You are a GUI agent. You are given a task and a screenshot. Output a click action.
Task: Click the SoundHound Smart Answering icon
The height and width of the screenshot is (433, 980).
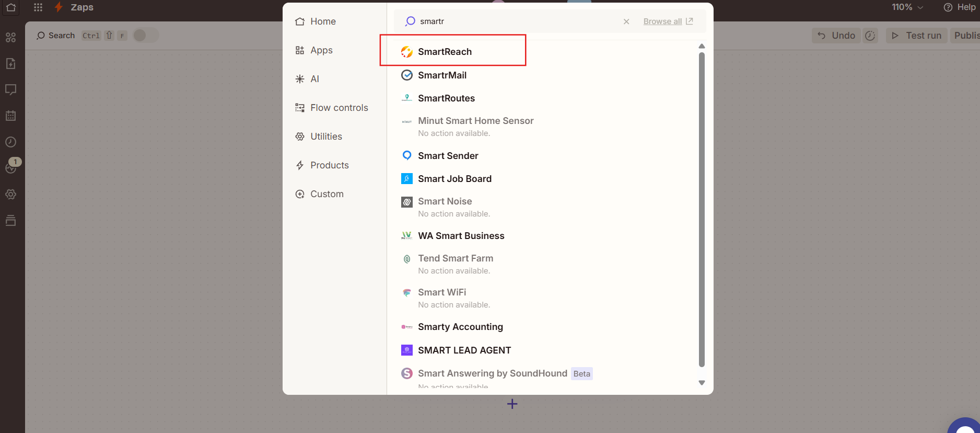(x=406, y=373)
